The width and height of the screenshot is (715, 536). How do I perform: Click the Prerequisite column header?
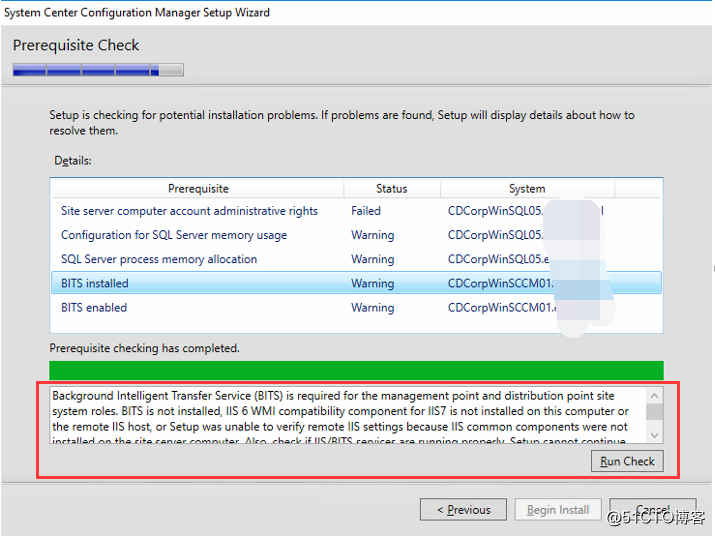pos(198,188)
